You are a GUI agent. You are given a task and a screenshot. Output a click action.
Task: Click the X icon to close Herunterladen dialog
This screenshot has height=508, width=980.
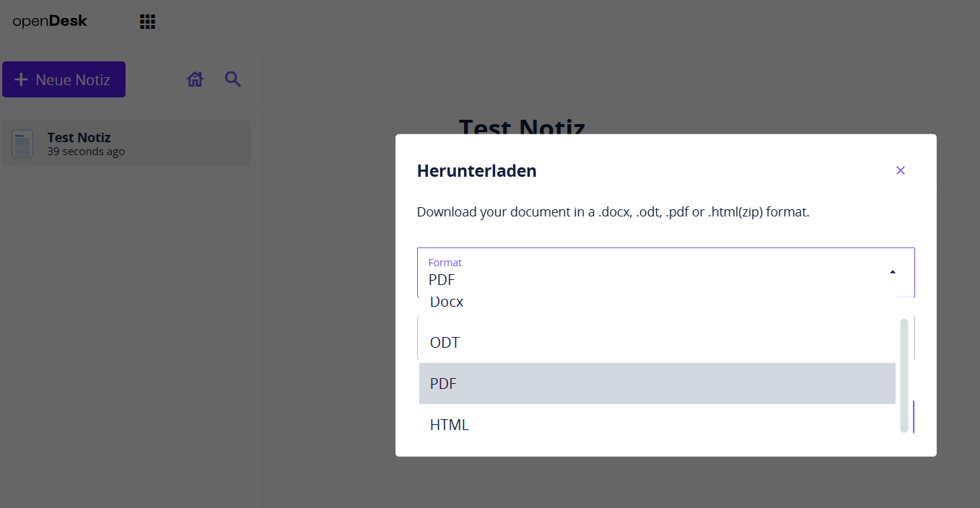900,170
